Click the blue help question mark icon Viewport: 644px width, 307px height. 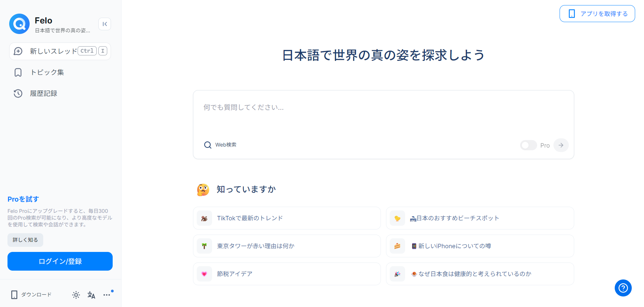[x=623, y=288]
